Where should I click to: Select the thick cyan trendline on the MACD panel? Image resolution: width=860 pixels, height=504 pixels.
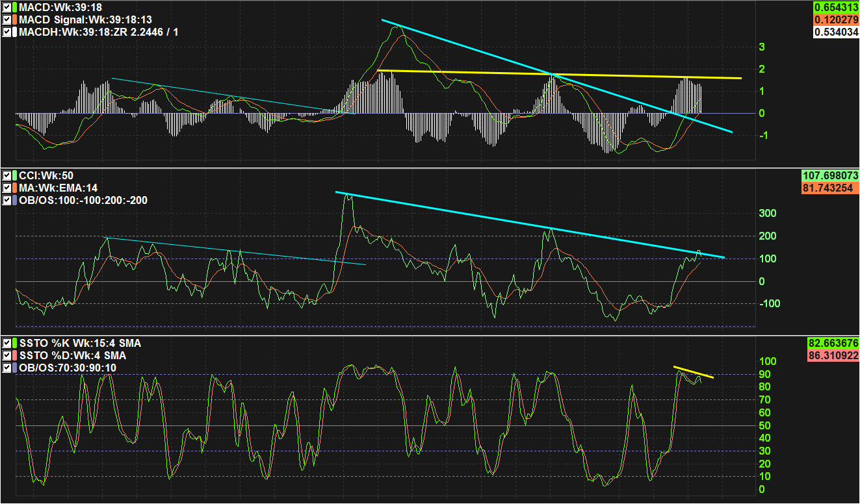coord(558,76)
